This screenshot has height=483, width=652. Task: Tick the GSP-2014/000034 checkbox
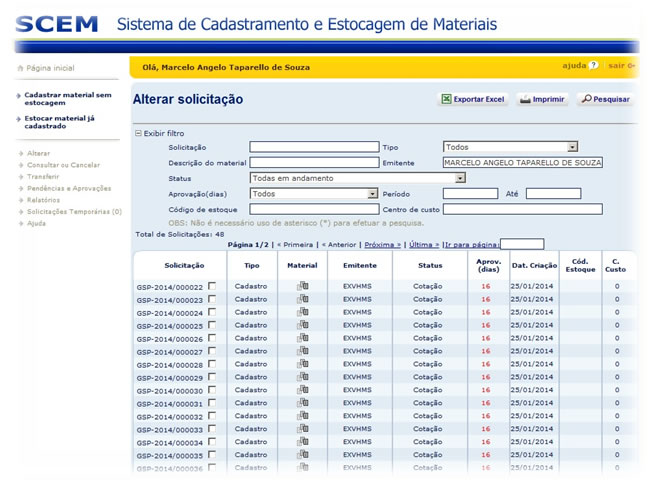pos(212,441)
